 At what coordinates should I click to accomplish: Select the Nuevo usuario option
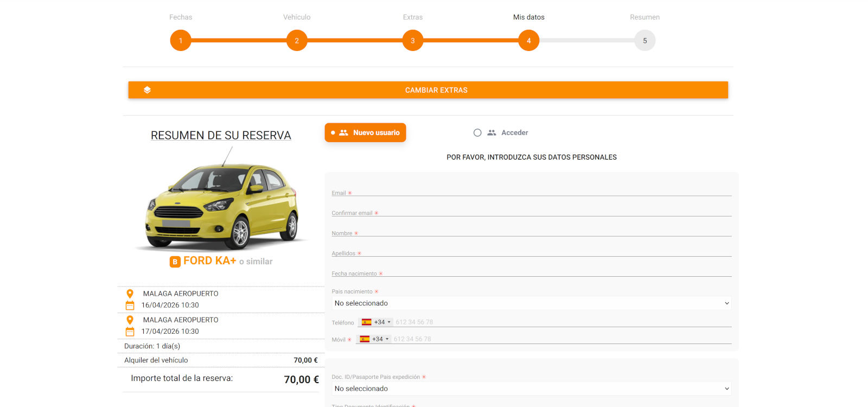pyautogui.click(x=365, y=132)
